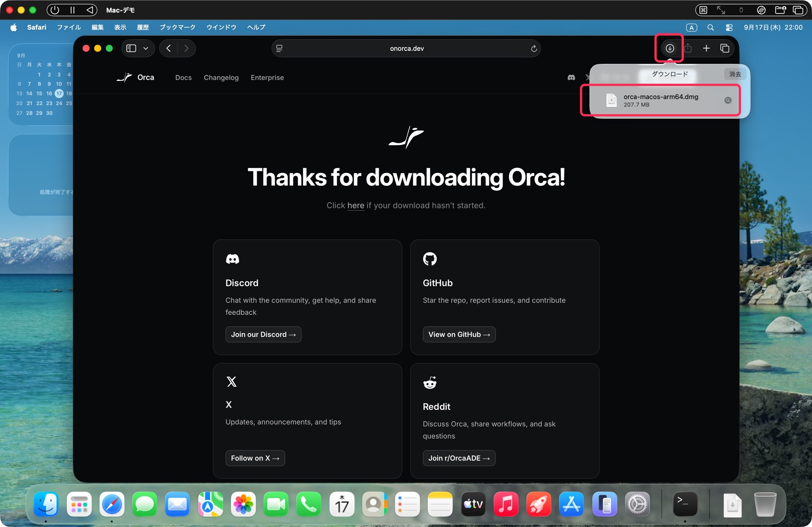Expand the sidebar tab group dropdown chevron
This screenshot has width=812, height=527.
click(x=146, y=48)
